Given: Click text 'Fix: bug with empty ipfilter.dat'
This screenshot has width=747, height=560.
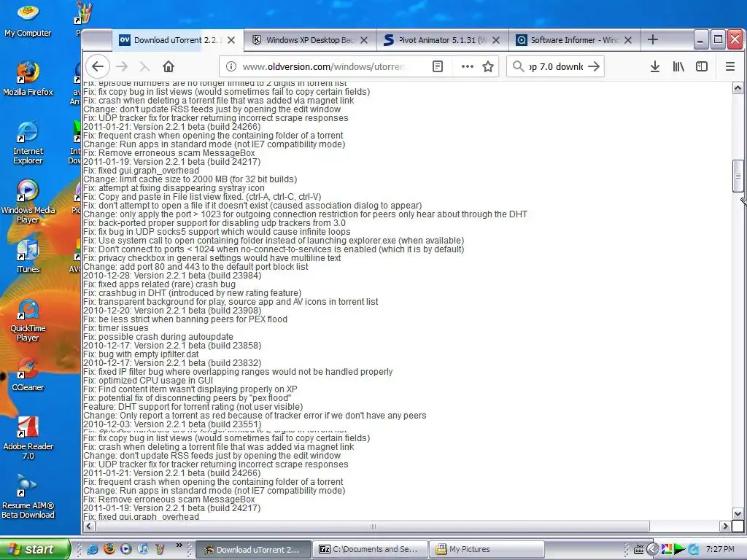Looking at the screenshot, I should coord(141,354).
